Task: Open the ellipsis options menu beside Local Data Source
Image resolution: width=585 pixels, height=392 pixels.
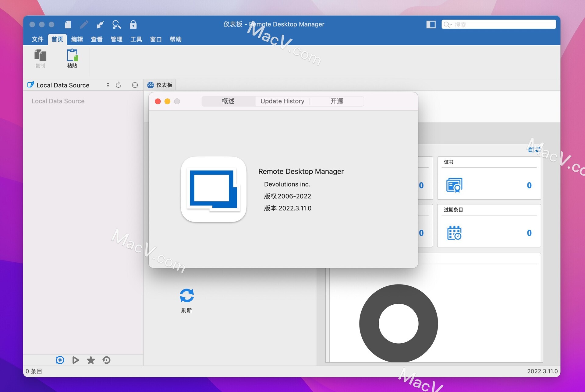Action: [135, 85]
